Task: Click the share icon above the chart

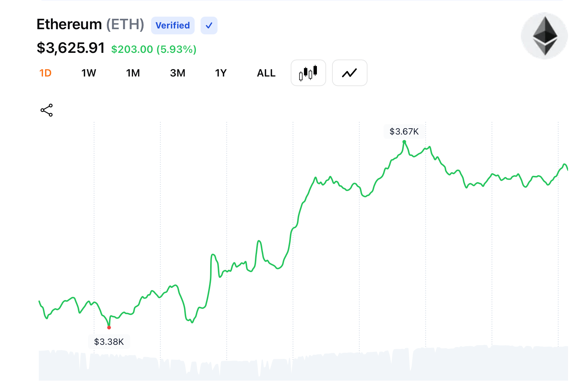Action: pyautogui.click(x=47, y=110)
